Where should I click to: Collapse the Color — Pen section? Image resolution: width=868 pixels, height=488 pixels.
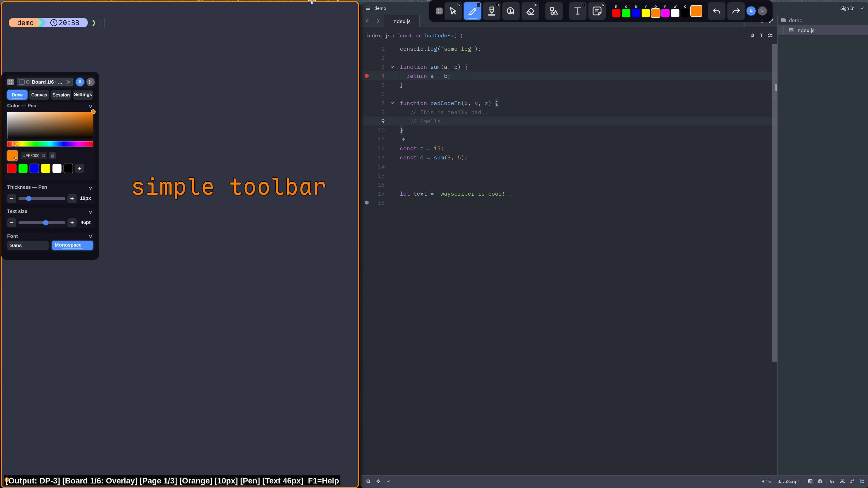click(90, 106)
